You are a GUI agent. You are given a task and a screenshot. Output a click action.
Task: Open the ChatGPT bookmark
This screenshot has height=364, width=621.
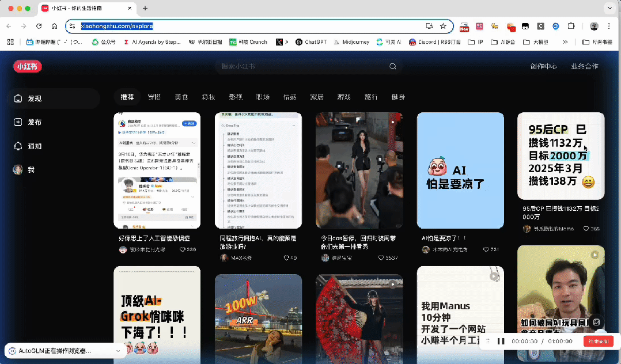[310, 41]
